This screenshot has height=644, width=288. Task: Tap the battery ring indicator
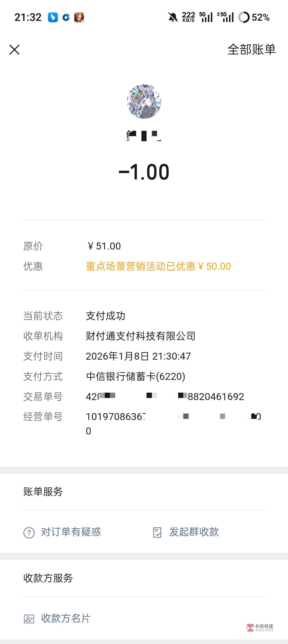tap(244, 17)
